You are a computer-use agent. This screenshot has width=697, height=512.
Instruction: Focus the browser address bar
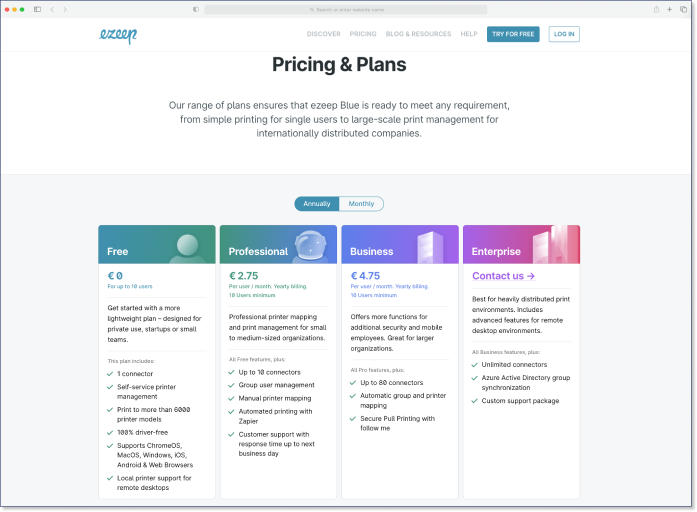click(x=345, y=9)
